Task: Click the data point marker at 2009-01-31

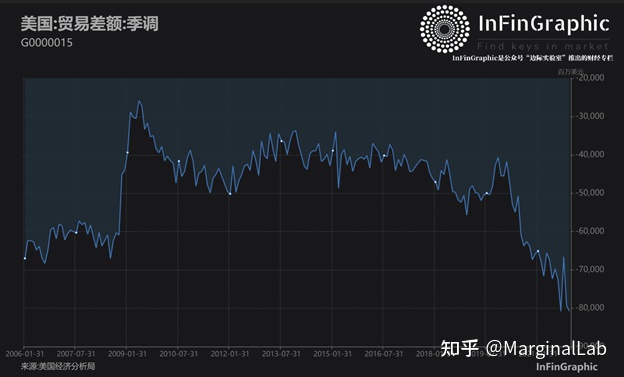Action: pos(127,152)
